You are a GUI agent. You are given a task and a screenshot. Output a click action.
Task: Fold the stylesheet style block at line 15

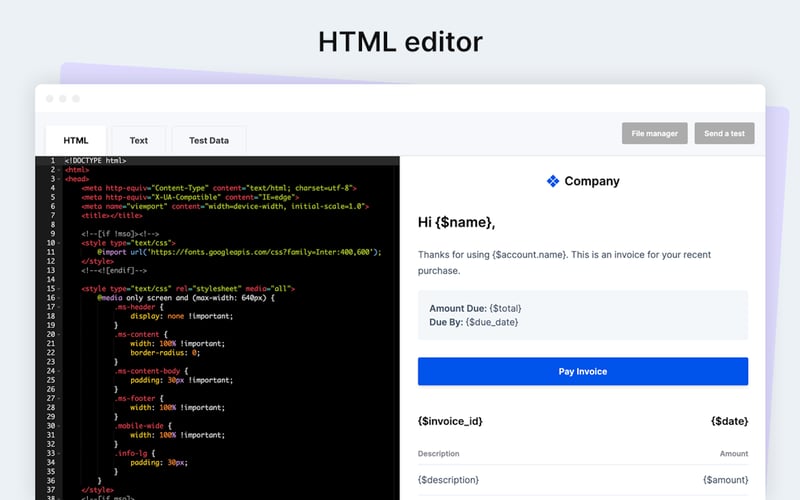(59, 289)
